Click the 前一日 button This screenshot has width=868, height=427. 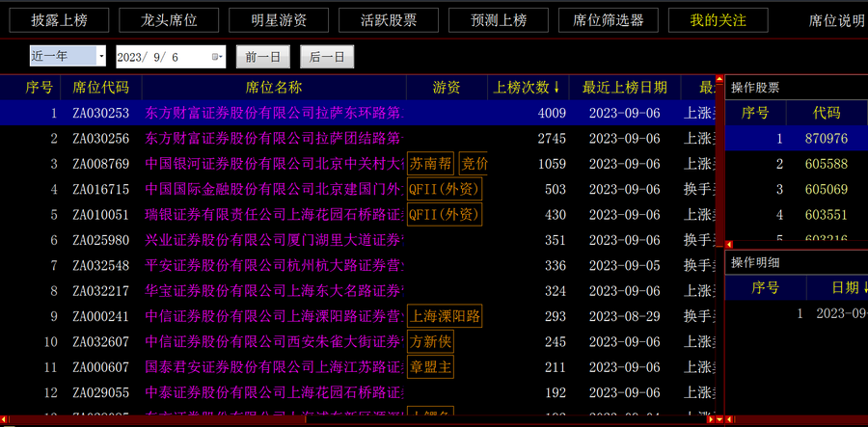tap(263, 57)
